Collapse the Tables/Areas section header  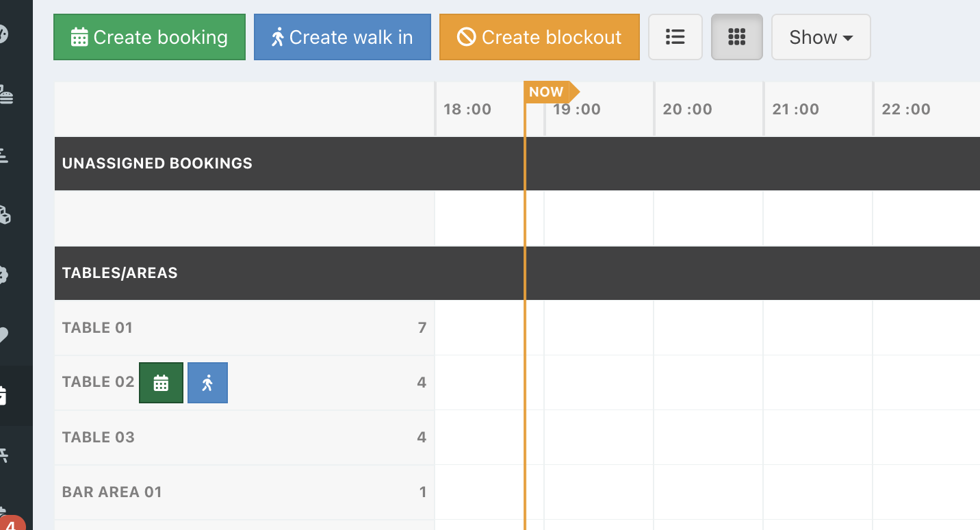(120, 273)
